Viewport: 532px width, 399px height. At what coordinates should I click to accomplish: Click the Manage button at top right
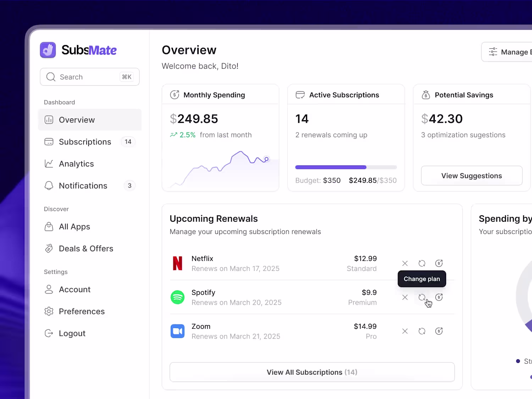(507, 52)
